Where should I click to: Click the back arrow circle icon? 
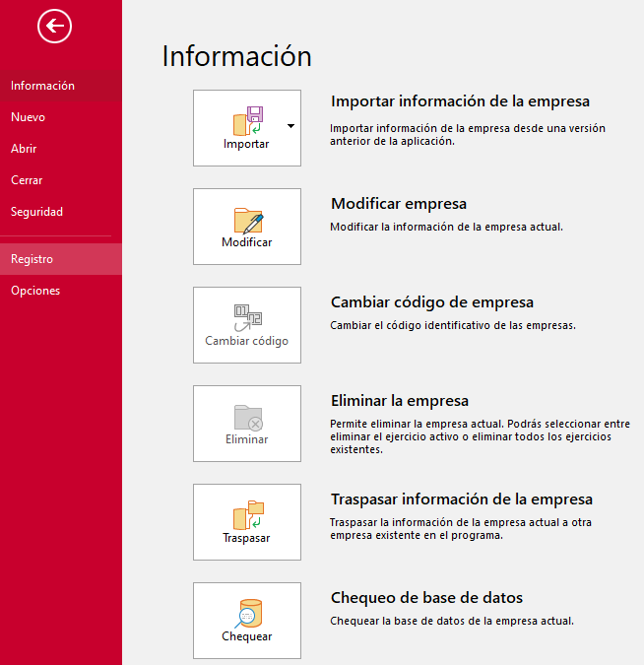55,27
